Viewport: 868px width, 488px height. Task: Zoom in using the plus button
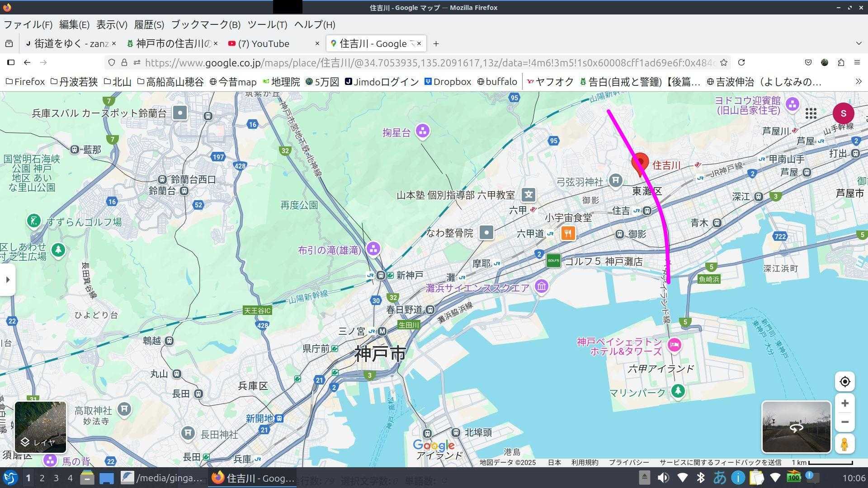844,403
